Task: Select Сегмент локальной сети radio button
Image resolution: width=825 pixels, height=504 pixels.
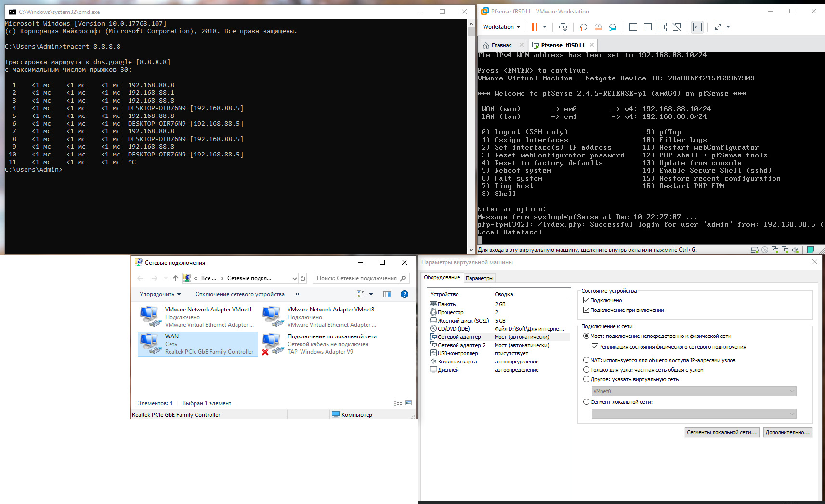Action: pyautogui.click(x=586, y=402)
